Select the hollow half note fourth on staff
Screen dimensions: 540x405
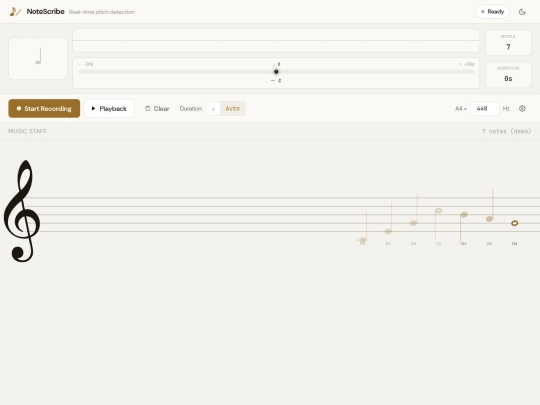[438, 210]
